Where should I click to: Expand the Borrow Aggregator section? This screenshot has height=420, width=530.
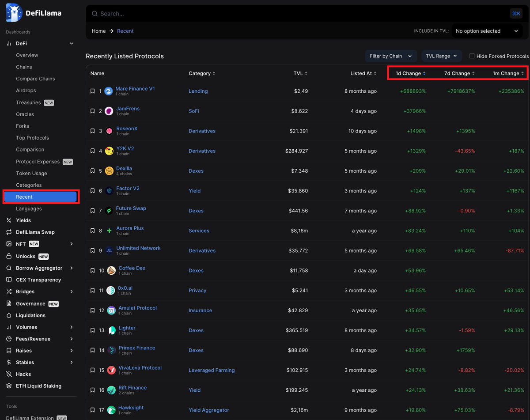(72, 268)
